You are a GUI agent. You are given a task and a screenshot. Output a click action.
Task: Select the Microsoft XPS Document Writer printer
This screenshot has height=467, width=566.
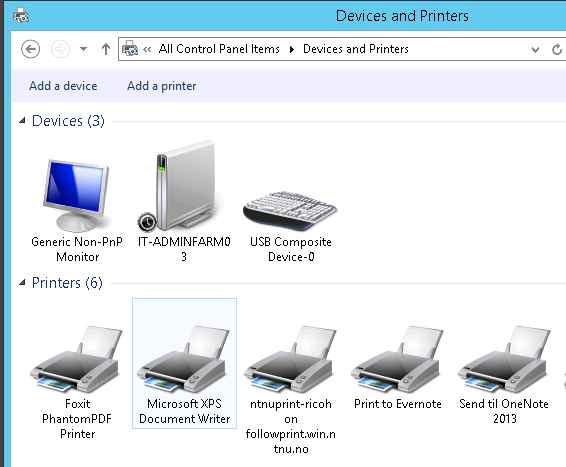[x=184, y=363]
